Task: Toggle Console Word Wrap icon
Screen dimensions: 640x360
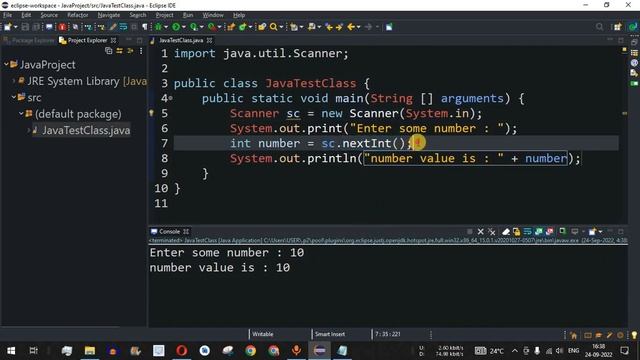Action: pyautogui.click(x=527, y=232)
